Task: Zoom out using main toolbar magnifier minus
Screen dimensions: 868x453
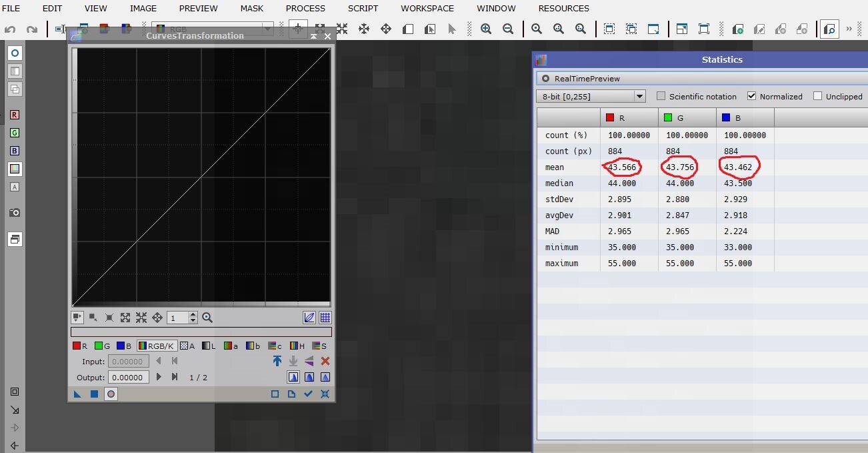Action: pos(508,29)
